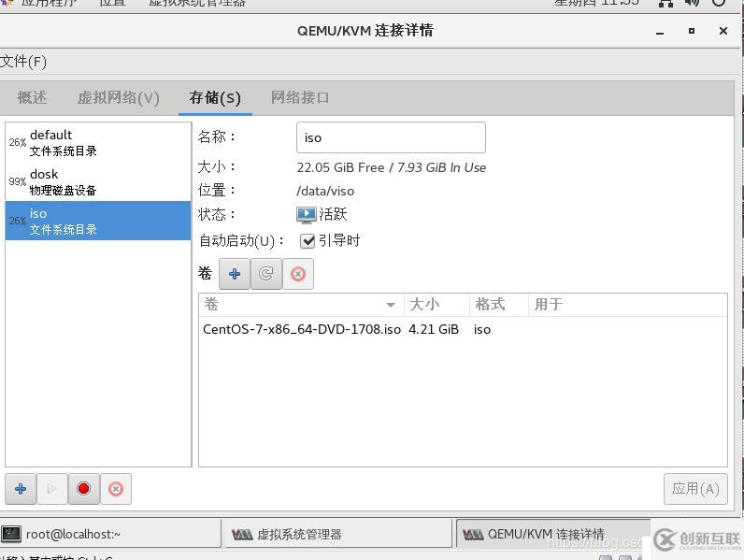
Task: Select the 存储(S) tab
Action: [215, 98]
